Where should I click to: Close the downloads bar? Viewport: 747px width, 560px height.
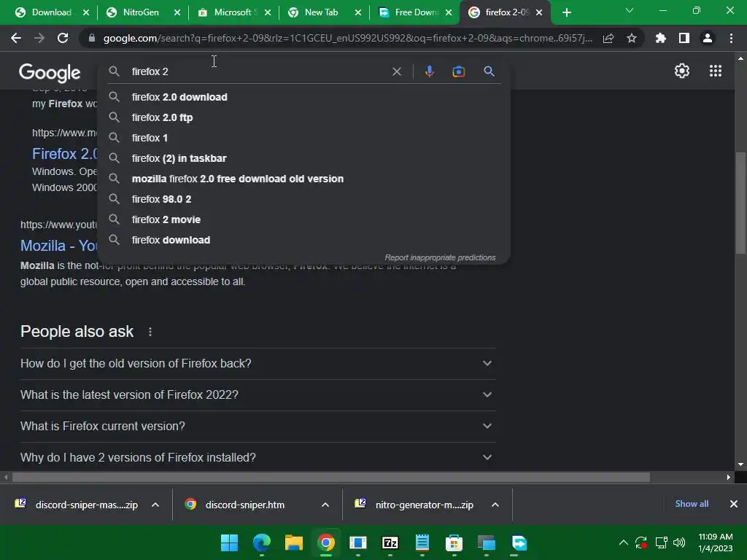coord(734,504)
